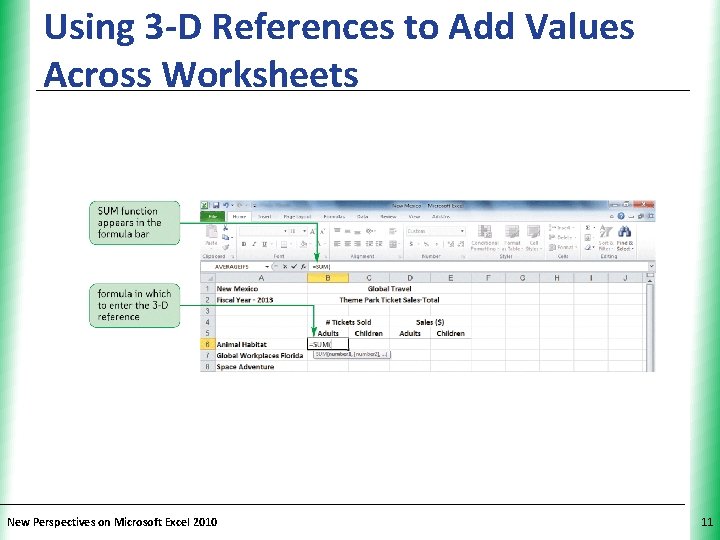Switch to the Formulas tab

(x=334, y=216)
